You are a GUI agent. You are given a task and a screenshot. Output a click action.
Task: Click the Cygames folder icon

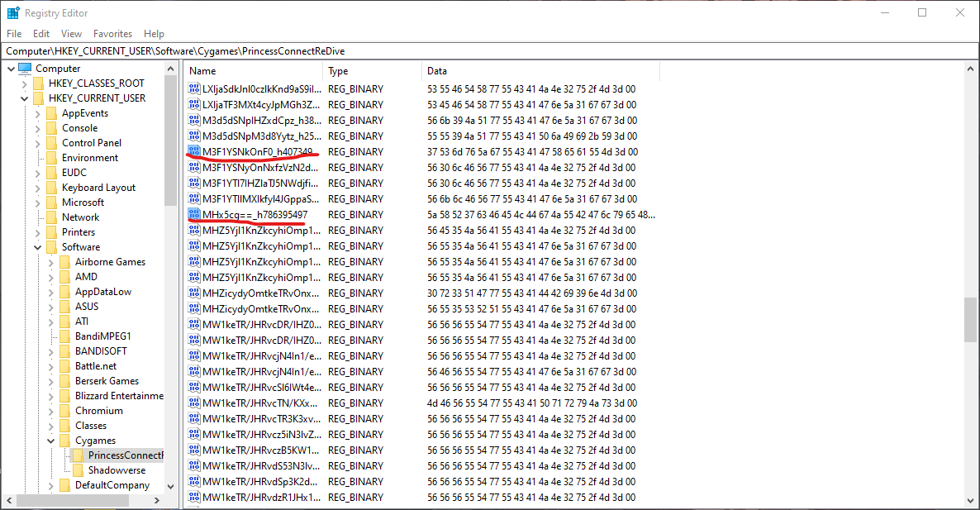pyautogui.click(x=64, y=440)
